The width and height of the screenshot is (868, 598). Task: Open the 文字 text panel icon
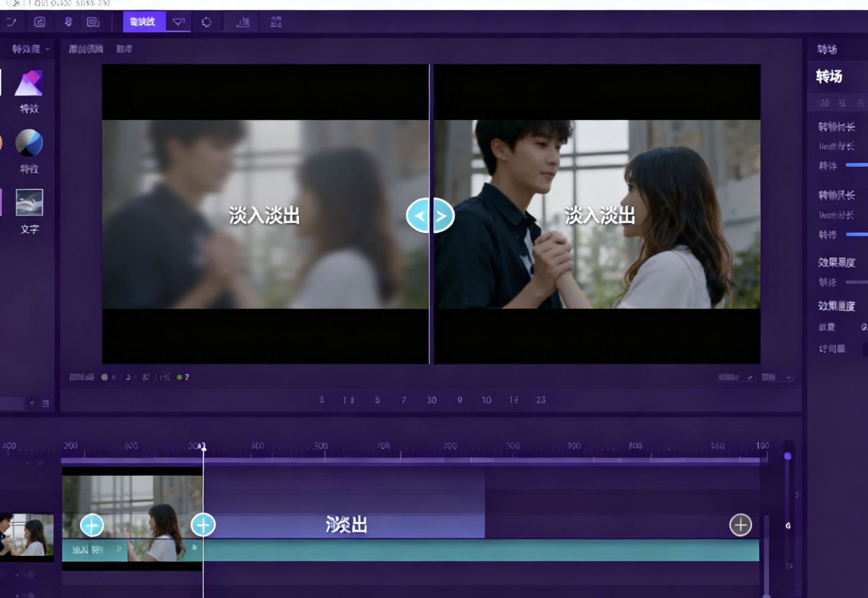click(x=29, y=202)
